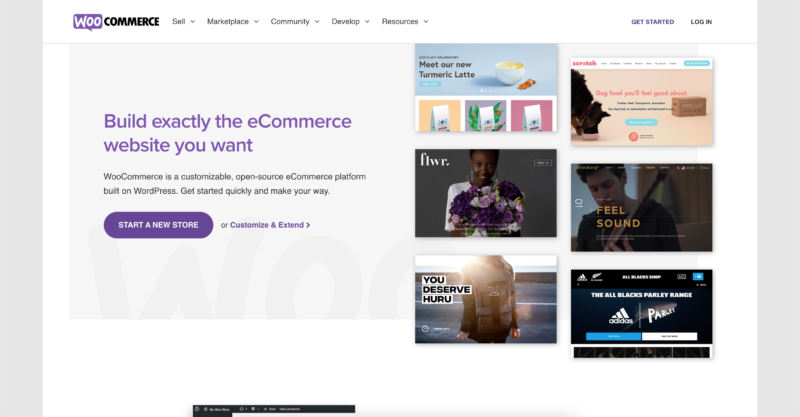Expand the Marketplace dropdown chevron

point(256,21)
